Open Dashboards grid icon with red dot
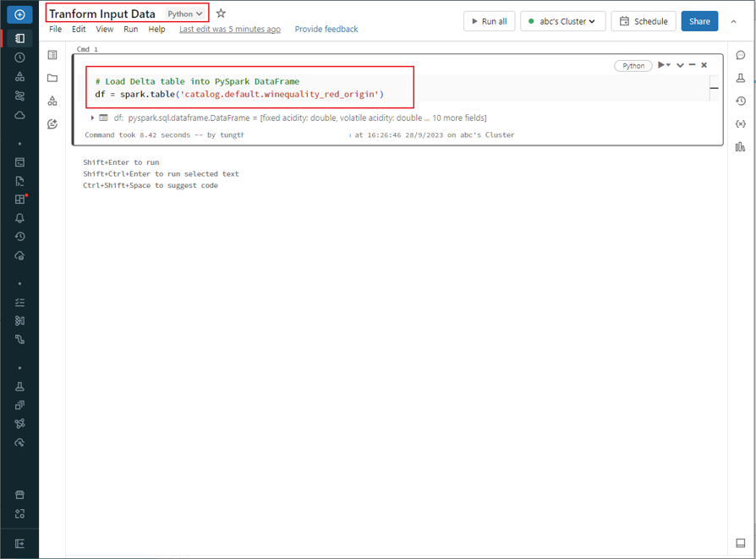756x559 pixels. [x=19, y=200]
